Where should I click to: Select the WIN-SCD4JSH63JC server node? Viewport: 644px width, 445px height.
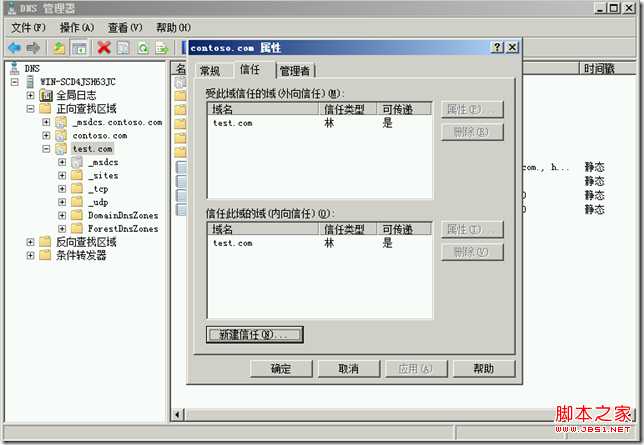tap(78, 81)
